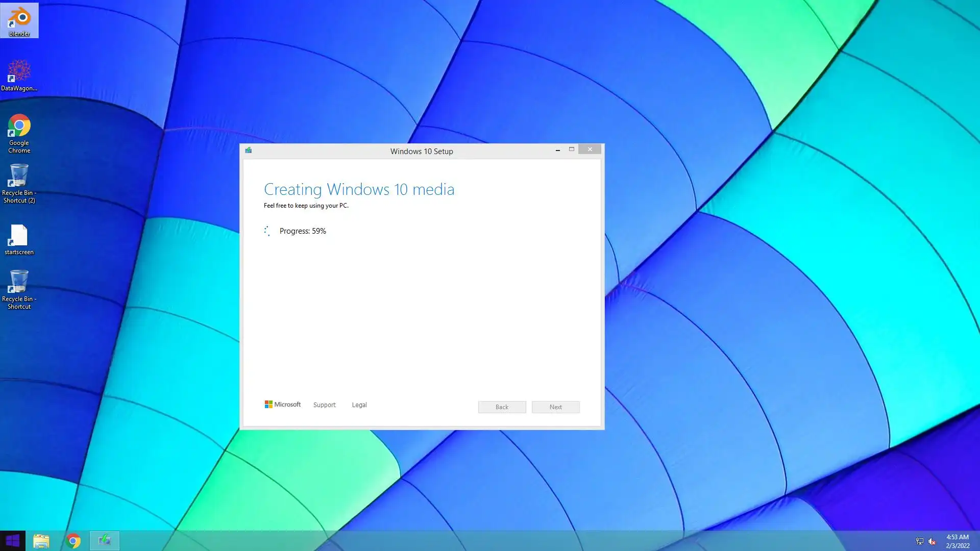Screen dimensions: 980x551
Task: Open the Windows Start button
Action: click(x=12, y=541)
